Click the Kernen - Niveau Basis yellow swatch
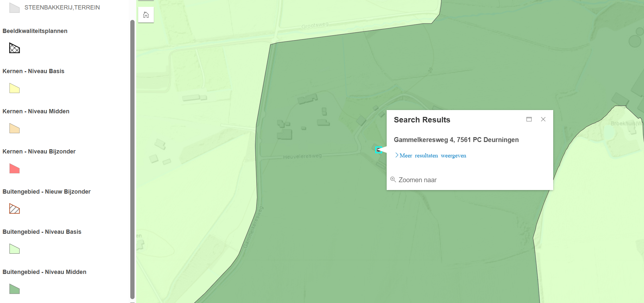Image resolution: width=644 pixels, height=303 pixels. [x=15, y=88]
